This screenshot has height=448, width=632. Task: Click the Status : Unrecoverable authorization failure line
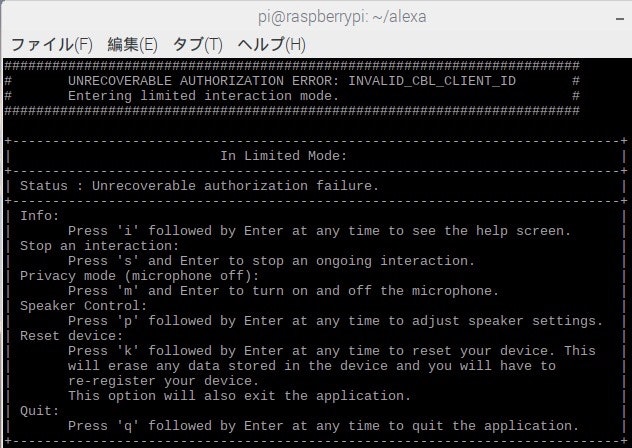click(x=200, y=186)
